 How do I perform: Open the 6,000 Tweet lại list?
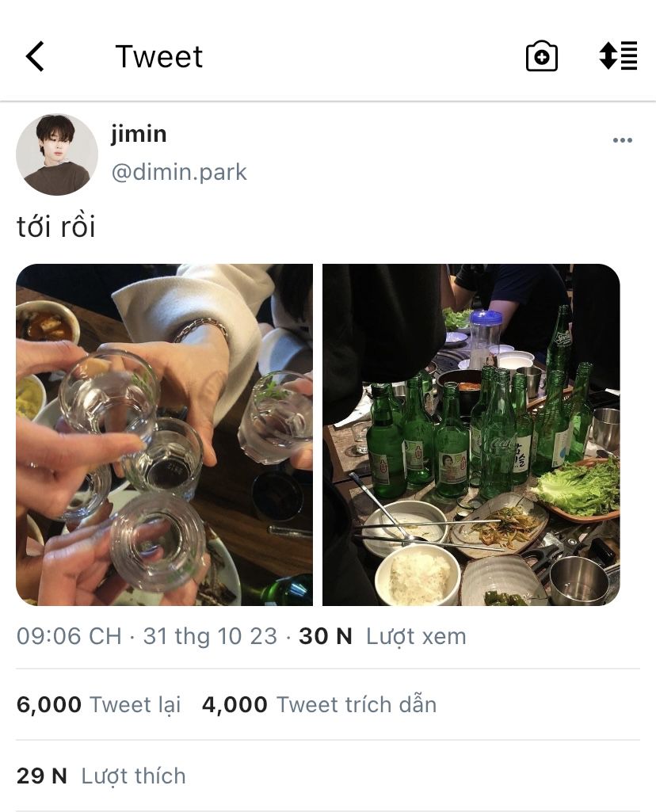coord(98,705)
